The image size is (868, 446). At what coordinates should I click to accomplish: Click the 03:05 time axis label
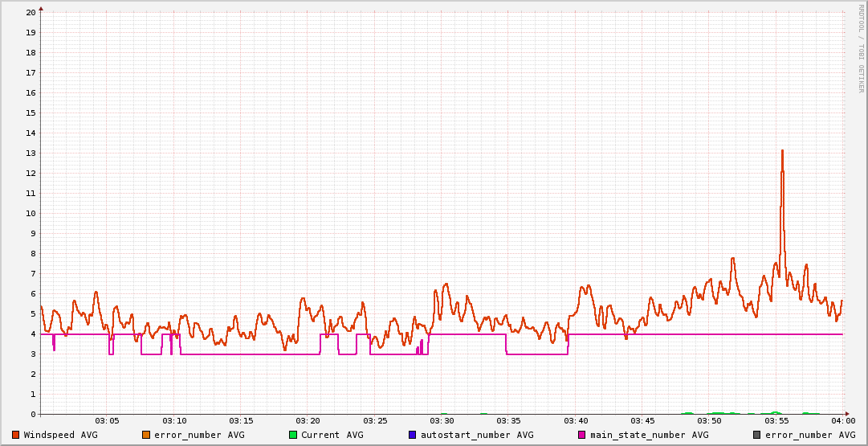click(107, 421)
